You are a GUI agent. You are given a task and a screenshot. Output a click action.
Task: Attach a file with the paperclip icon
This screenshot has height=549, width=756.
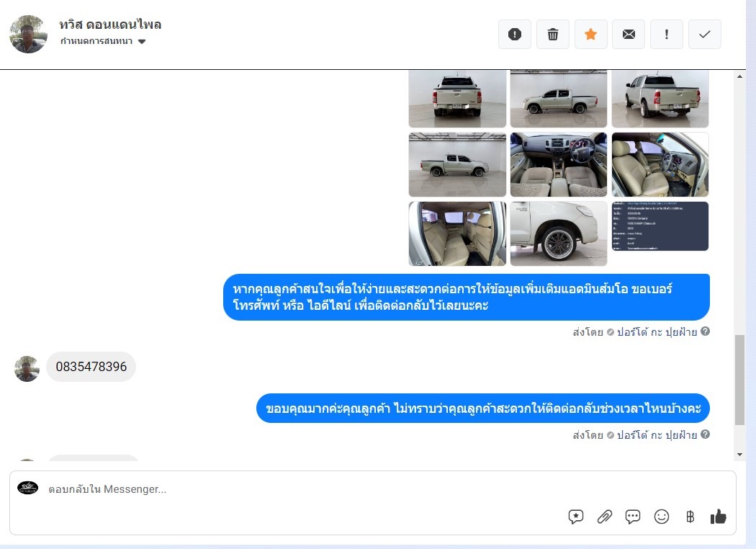pyautogui.click(x=604, y=517)
